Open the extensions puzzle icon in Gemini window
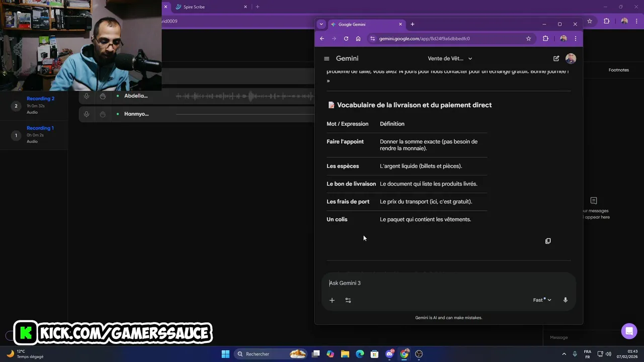 (545, 39)
